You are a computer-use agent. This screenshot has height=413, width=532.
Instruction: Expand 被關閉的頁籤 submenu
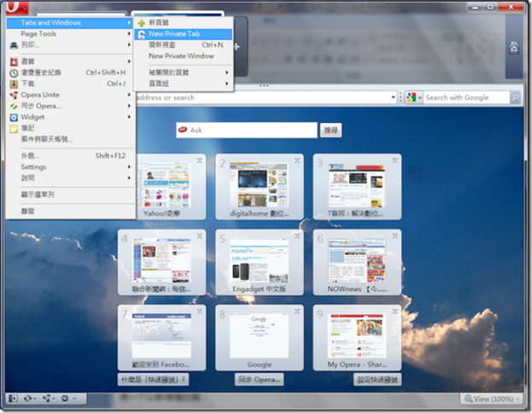(x=184, y=73)
